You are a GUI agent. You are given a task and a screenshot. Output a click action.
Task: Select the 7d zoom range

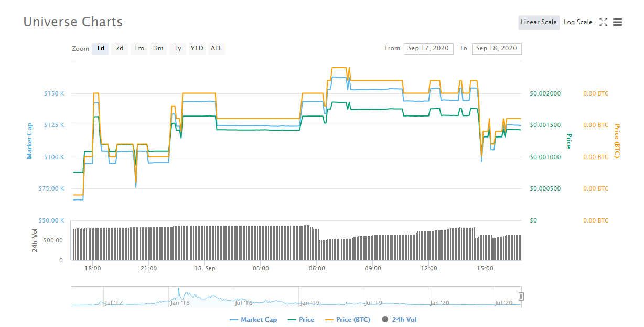[x=120, y=48]
